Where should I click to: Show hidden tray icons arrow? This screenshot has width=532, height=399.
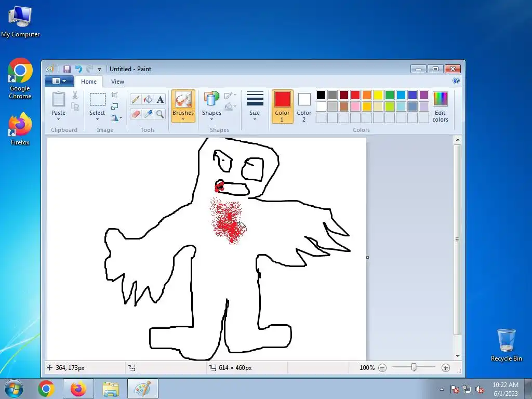442,389
